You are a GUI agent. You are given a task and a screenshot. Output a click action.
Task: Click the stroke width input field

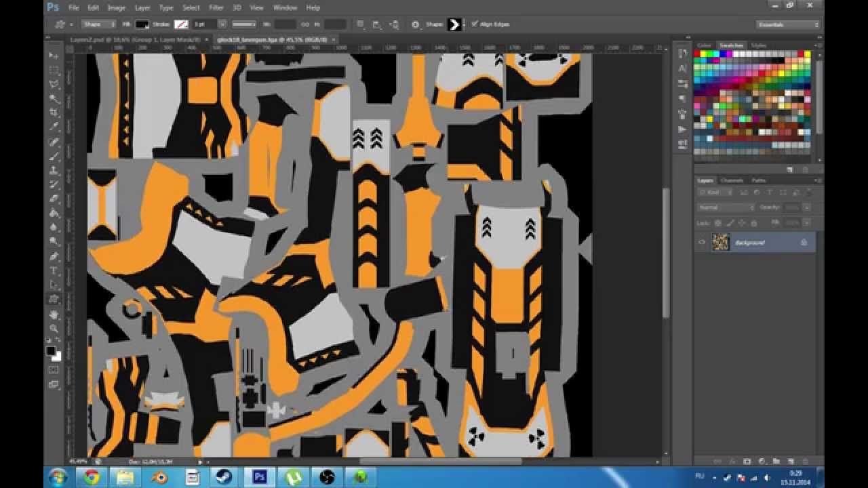(x=205, y=24)
